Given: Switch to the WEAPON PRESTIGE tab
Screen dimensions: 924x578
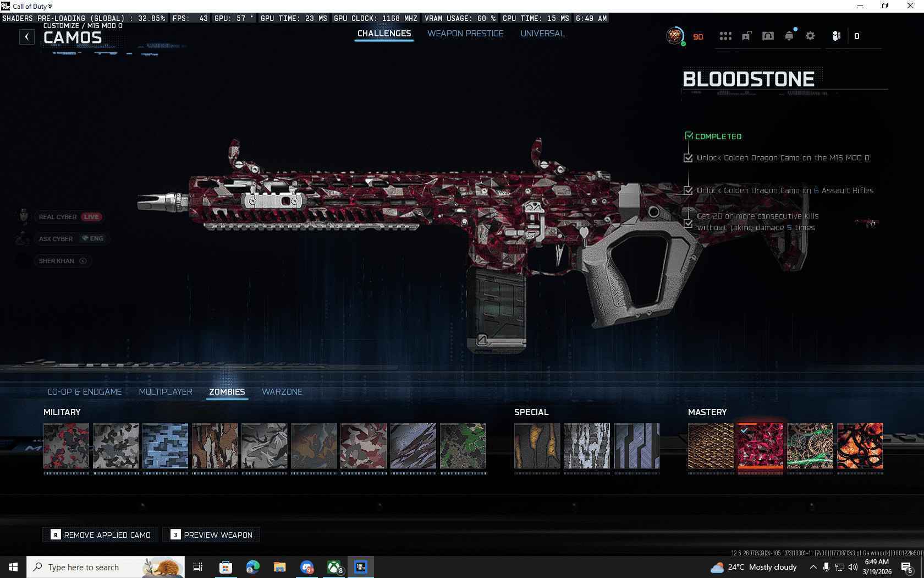Looking at the screenshot, I should [x=465, y=34].
